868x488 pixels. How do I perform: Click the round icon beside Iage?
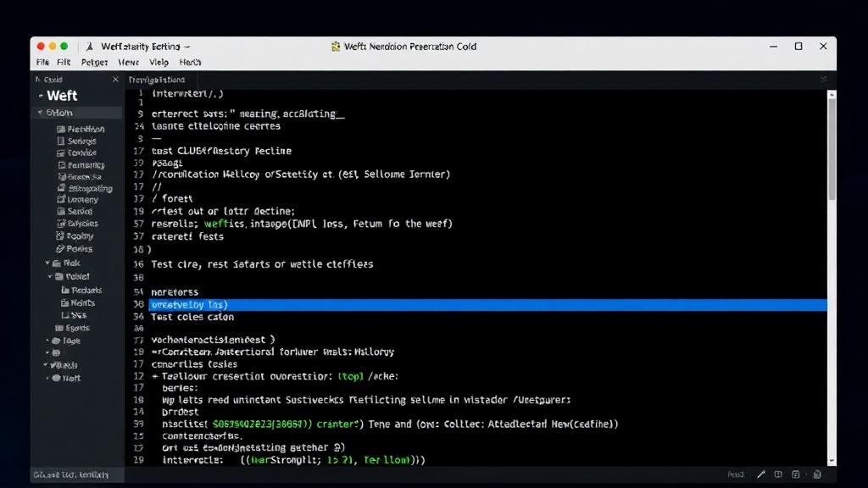[x=56, y=341]
